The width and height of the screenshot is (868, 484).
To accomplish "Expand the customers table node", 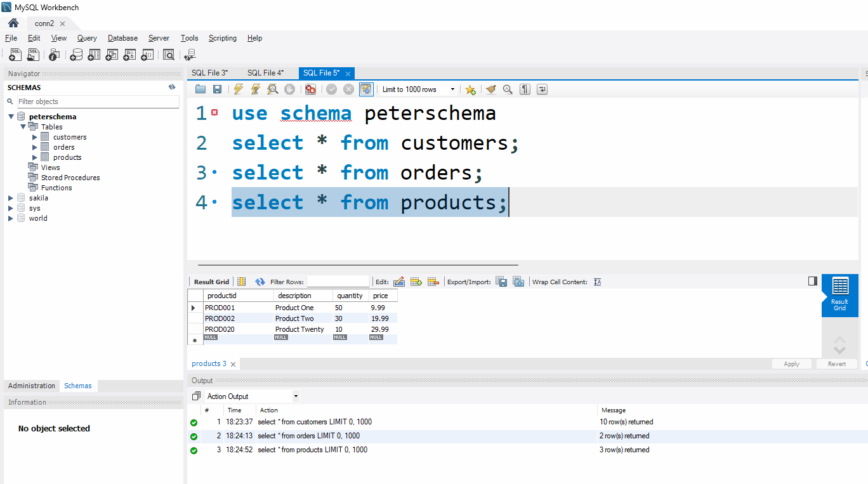I will (x=35, y=137).
